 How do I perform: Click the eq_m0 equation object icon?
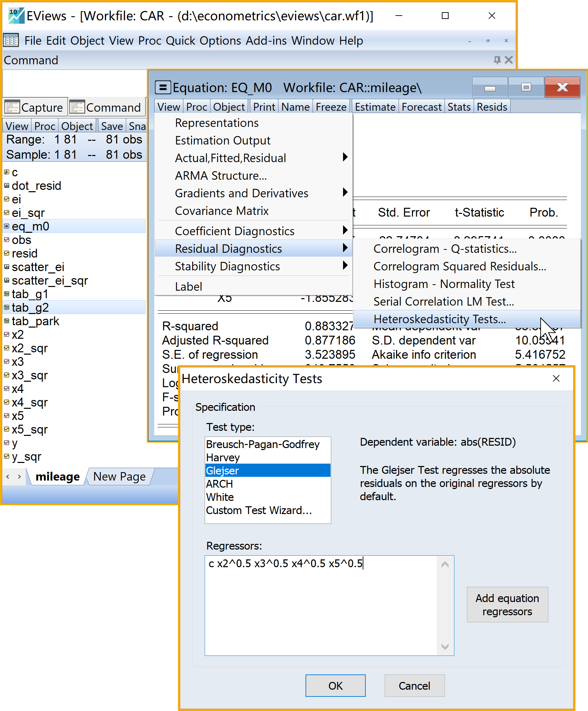point(6,226)
